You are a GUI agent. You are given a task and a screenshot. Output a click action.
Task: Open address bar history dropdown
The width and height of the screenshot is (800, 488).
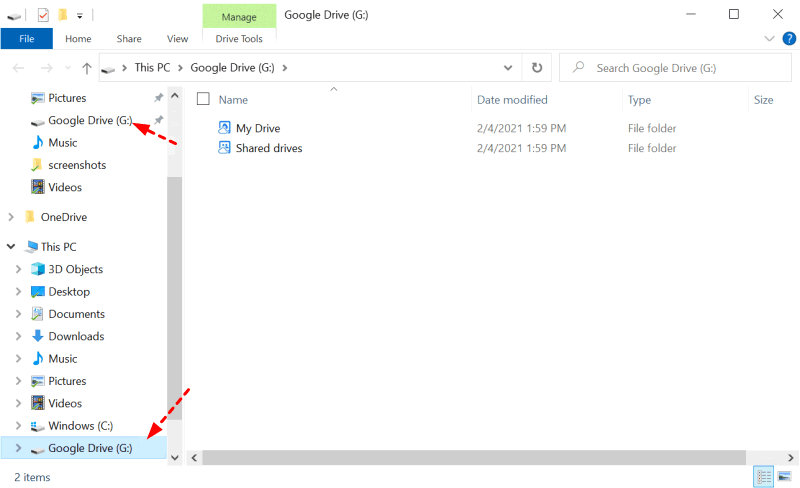click(x=508, y=68)
